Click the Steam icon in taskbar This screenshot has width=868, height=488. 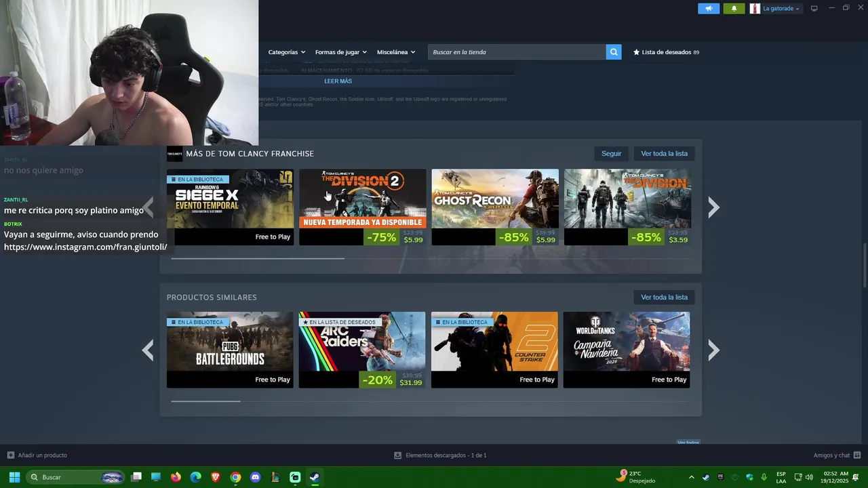coord(315,477)
